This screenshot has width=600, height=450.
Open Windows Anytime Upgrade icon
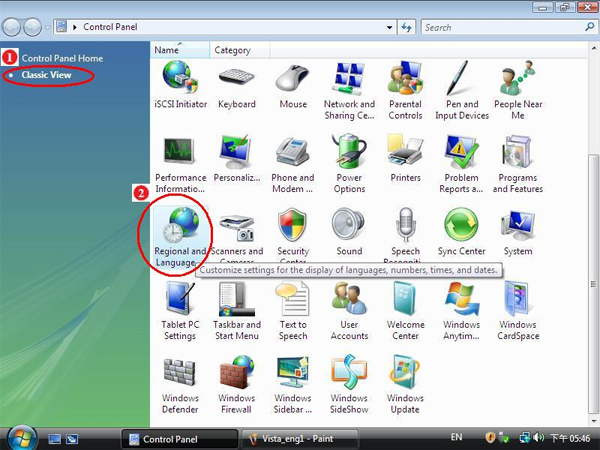click(461, 298)
